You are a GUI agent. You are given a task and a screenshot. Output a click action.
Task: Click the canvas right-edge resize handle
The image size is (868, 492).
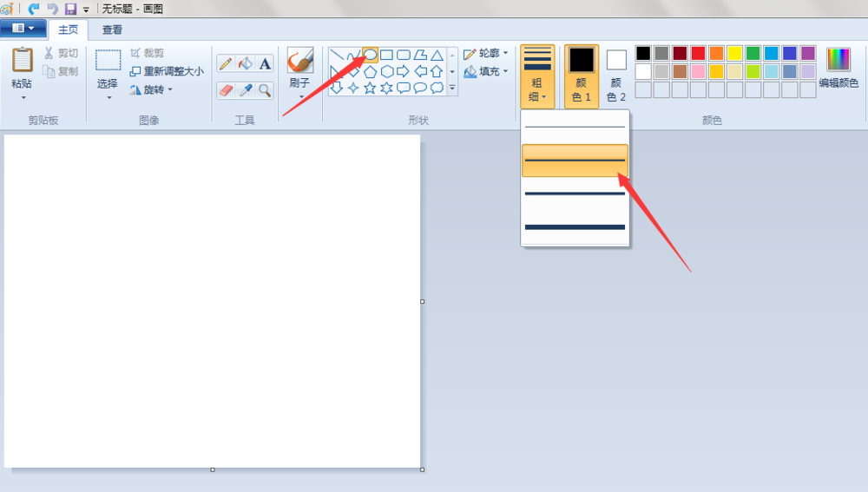pos(423,302)
